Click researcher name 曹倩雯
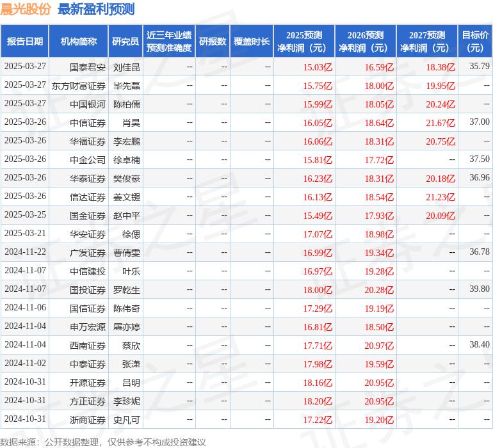The width and height of the screenshot is (493, 448). pos(126,253)
